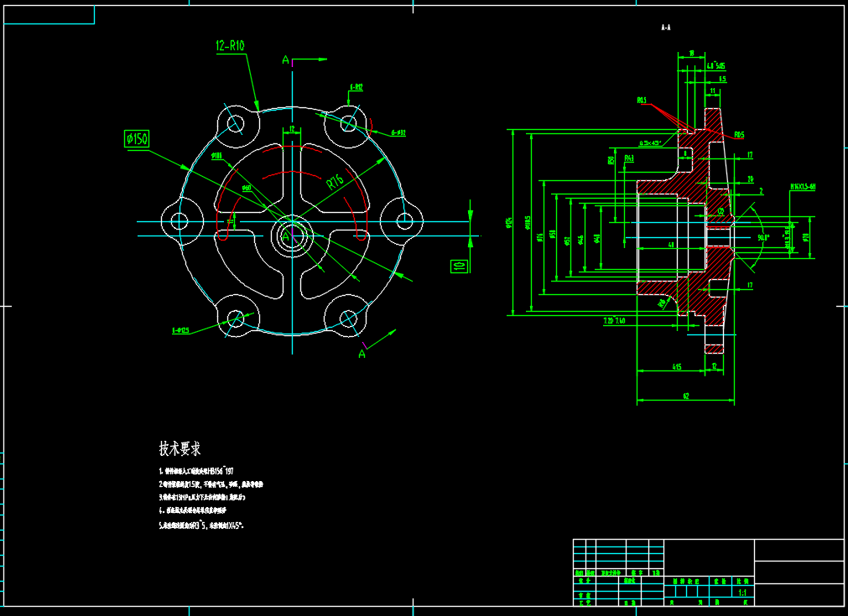848x616 pixels.
Task: Click the 62 overall length dimension
Action: click(x=685, y=396)
